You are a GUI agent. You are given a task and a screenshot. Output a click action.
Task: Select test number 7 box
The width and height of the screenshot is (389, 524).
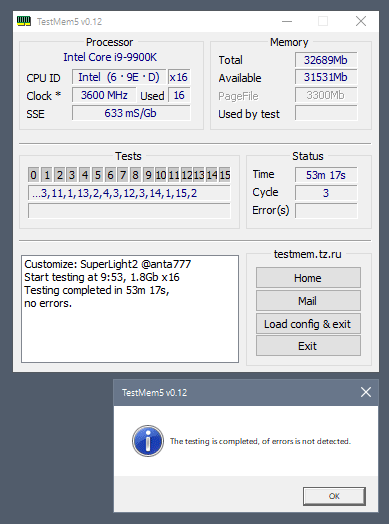[x=123, y=175]
